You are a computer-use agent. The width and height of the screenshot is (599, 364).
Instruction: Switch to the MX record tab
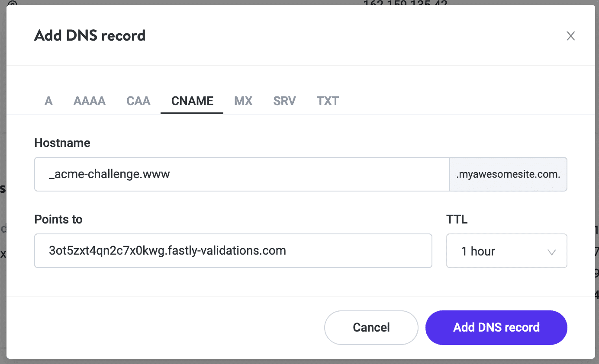[x=243, y=101]
